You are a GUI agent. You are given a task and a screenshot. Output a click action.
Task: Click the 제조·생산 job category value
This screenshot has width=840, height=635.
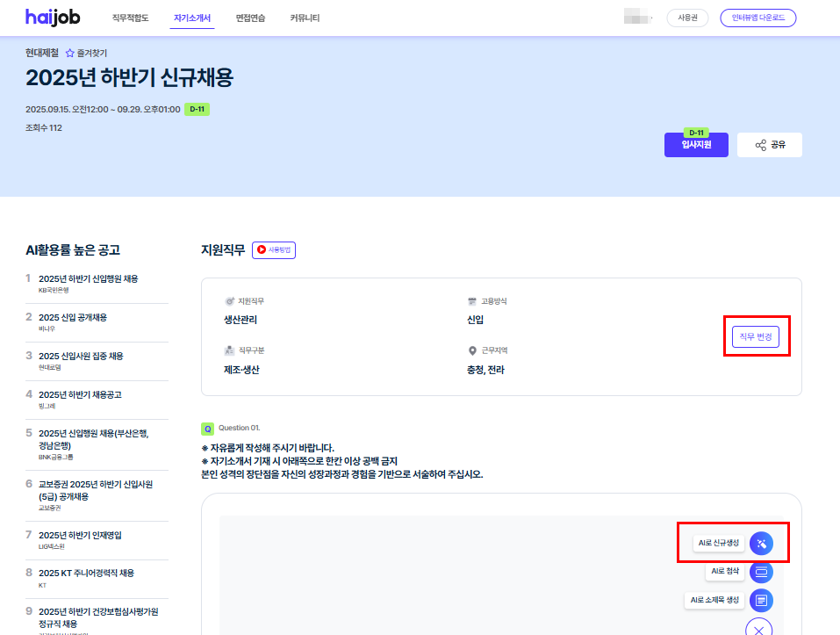[x=241, y=370]
